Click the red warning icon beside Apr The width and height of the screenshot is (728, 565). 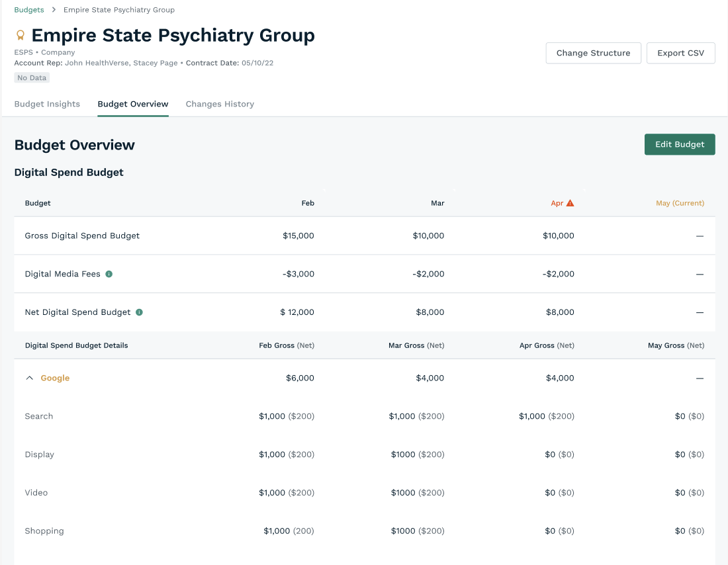pos(570,203)
